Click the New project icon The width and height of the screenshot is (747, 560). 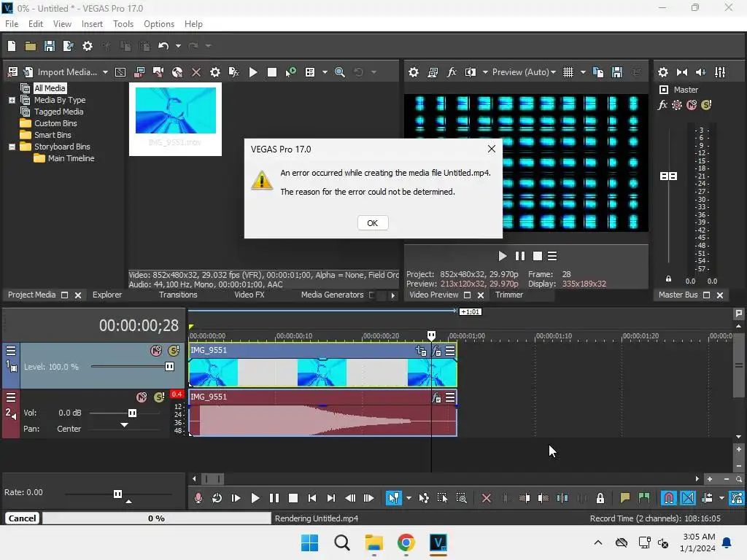point(12,46)
